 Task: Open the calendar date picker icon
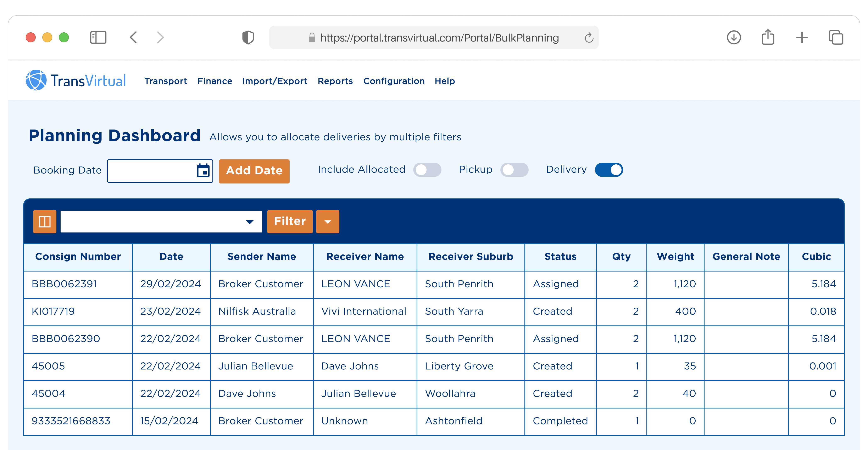pyautogui.click(x=203, y=171)
